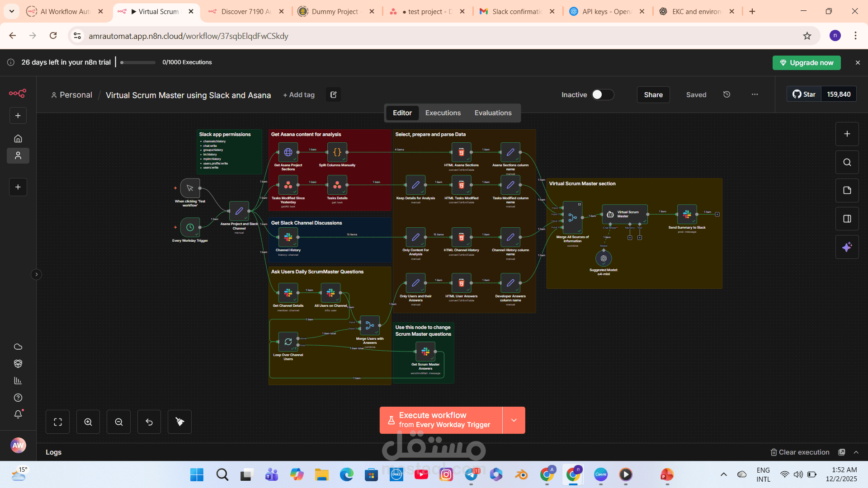868x488 pixels.
Task: Click the Share button
Action: tap(653, 94)
